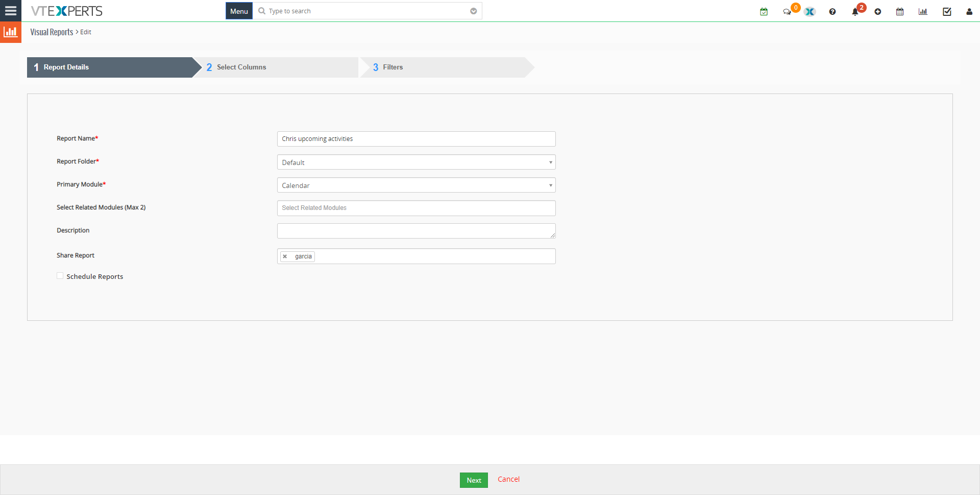980x495 pixels.
Task: Open the chat comments icon
Action: 787,12
